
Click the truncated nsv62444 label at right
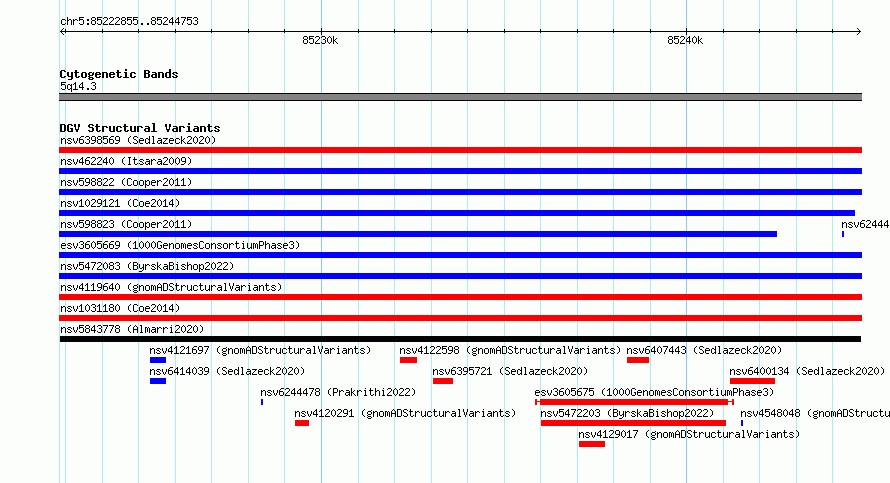865,224
